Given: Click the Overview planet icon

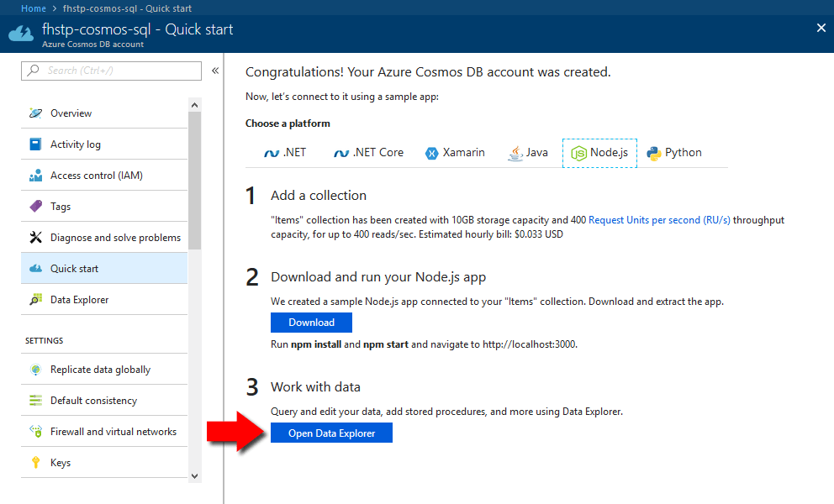Looking at the screenshot, I should tap(35, 113).
